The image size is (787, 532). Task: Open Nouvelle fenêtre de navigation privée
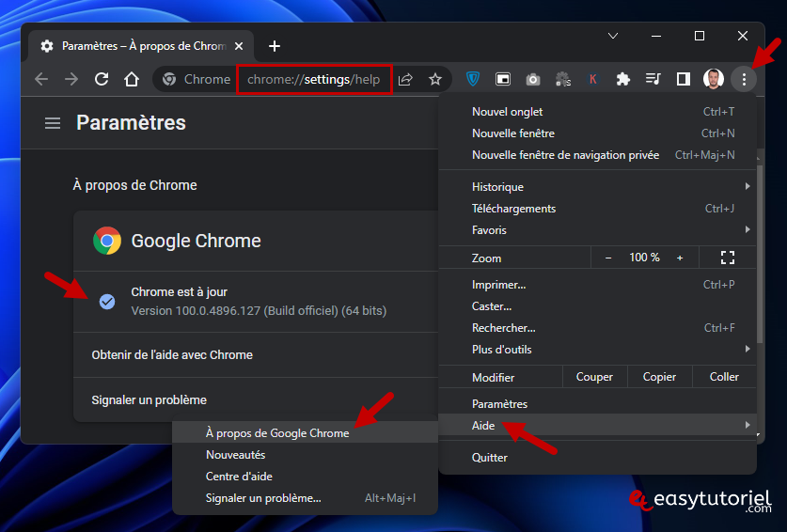coord(597,155)
